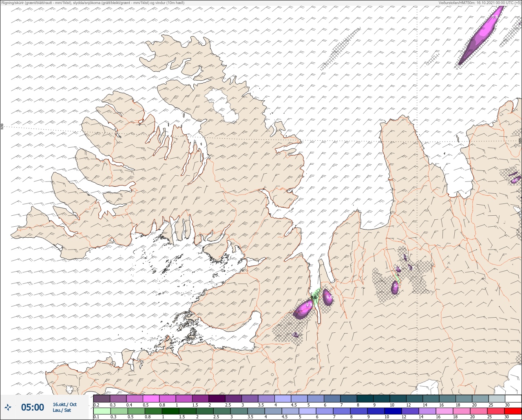Click the four-point star icon beside the time
The height and width of the screenshot is (420, 522).
click(8, 407)
